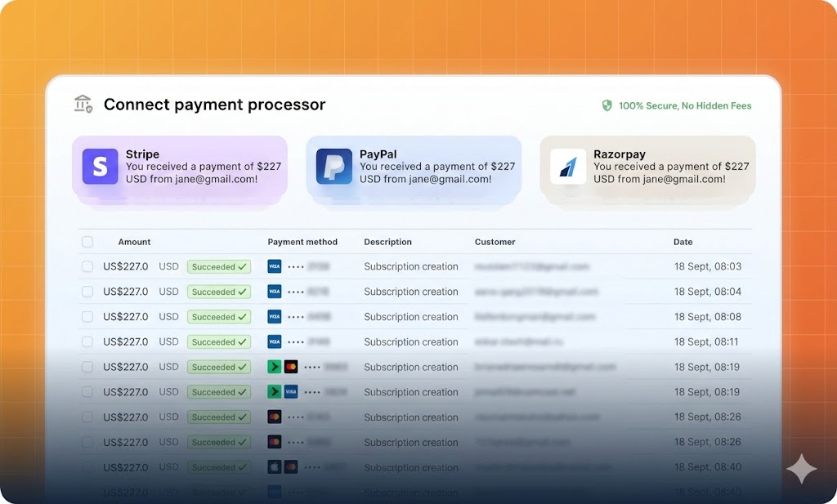Viewport: 837px width, 504px height.
Task: Click the '18 Sept, 08:04' date cell
Action: (x=708, y=291)
